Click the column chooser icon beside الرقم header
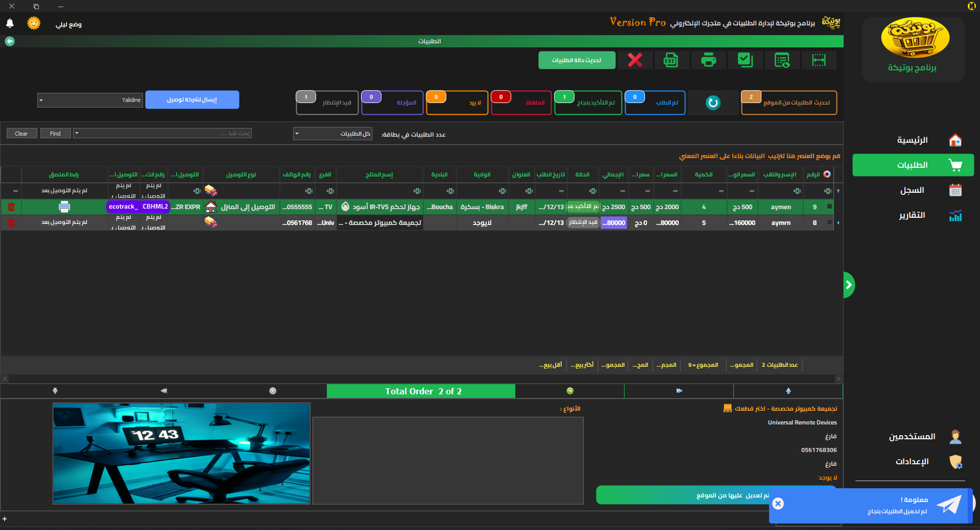The height and width of the screenshot is (530, 980). pyautogui.click(x=827, y=174)
